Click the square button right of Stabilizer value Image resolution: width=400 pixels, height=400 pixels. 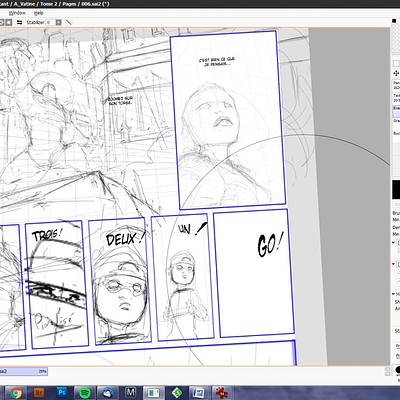pyautogui.click(x=58, y=22)
